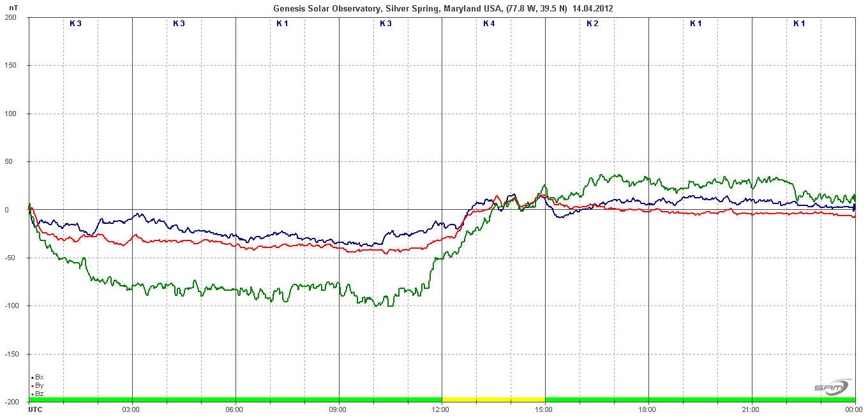Click the Genesis Solar Observatory chart title

tap(444, 8)
